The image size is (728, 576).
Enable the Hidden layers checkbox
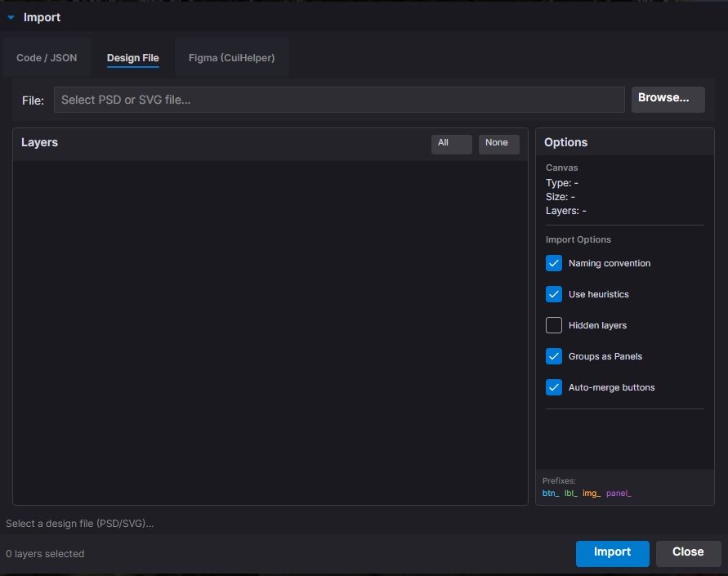[554, 325]
